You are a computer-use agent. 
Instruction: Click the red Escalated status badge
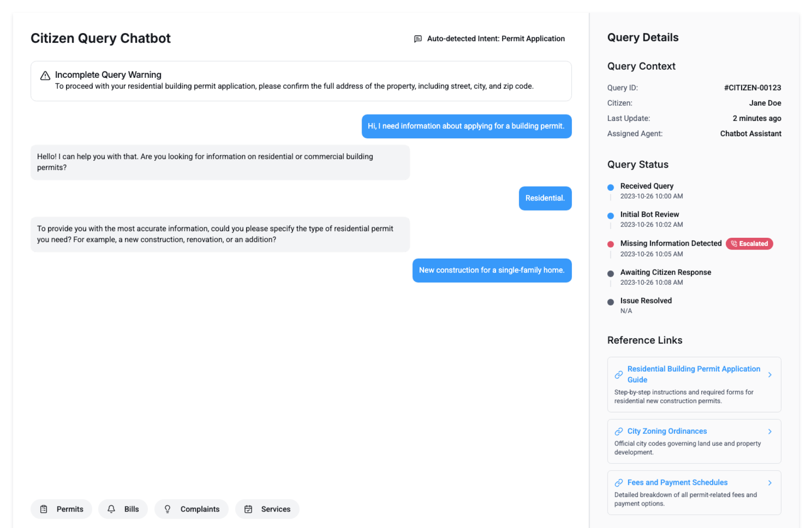tap(749, 244)
